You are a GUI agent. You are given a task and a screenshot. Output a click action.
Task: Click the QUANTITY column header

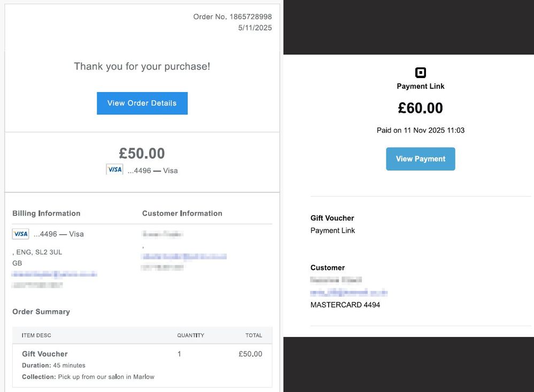[x=190, y=335]
